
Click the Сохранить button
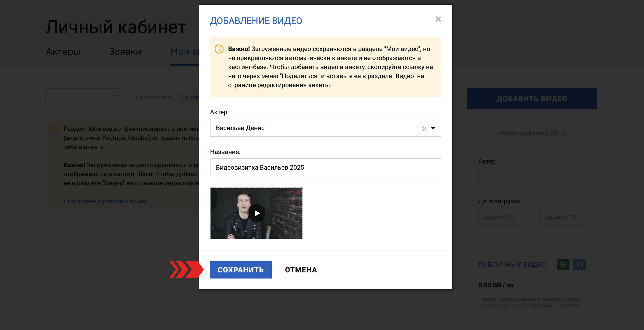[x=241, y=270]
